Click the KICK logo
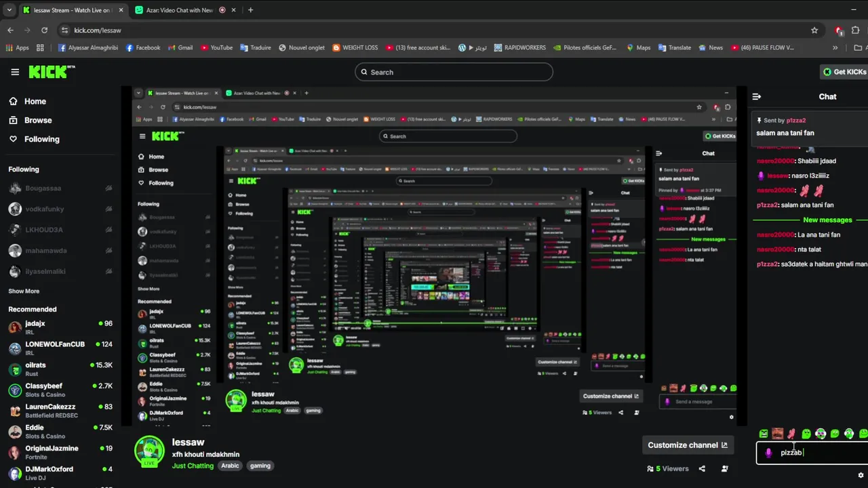868x488 pixels. tap(52, 72)
